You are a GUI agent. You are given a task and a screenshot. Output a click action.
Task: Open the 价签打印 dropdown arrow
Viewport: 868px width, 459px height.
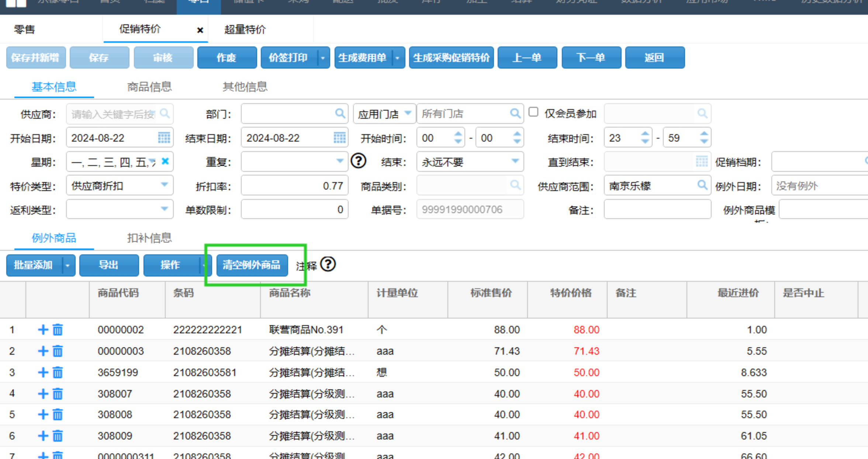(323, 58)
